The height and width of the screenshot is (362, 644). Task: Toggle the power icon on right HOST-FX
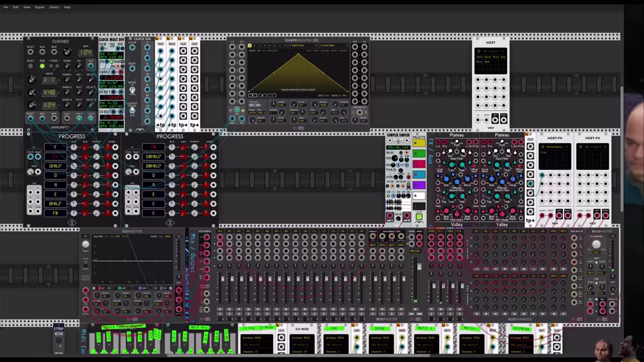(x=580, y=147)
